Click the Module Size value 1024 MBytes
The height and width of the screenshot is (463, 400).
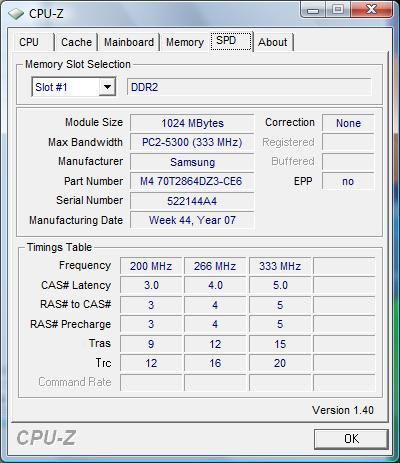192,123
